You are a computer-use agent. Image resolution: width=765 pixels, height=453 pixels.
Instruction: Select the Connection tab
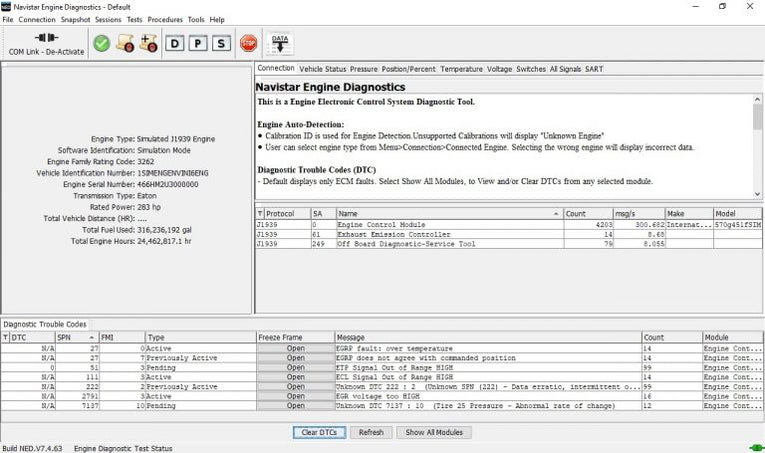[276, 68]
